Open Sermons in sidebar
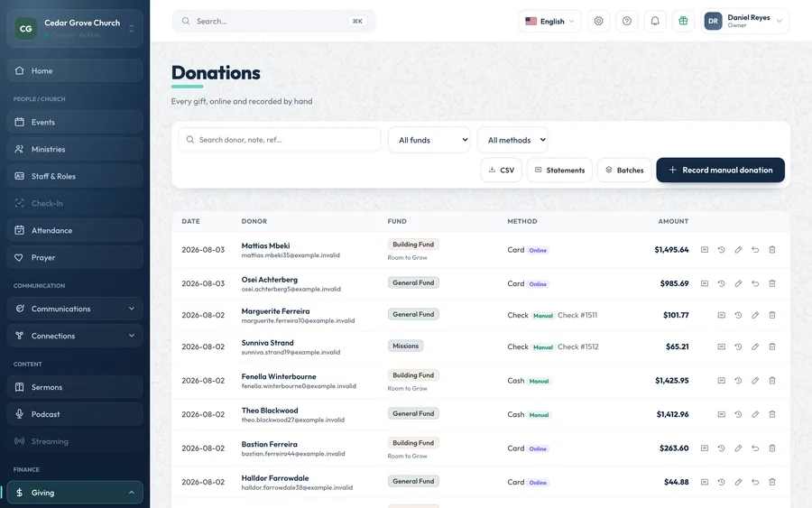The height and width of the screenshot is (508, 812). (x=75, y=387)
